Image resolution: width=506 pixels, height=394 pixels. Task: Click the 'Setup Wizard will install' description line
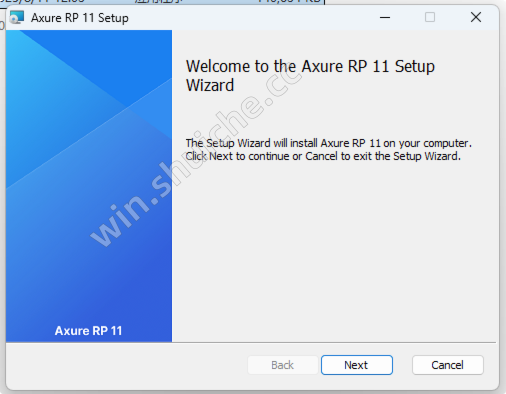[x=329, y=143]
